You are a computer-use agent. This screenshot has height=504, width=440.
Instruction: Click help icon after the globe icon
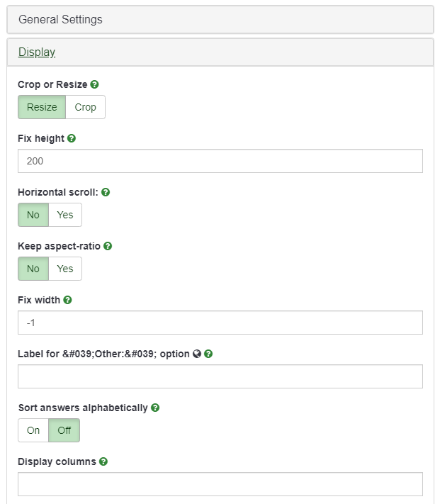click(x=208, y=354)
